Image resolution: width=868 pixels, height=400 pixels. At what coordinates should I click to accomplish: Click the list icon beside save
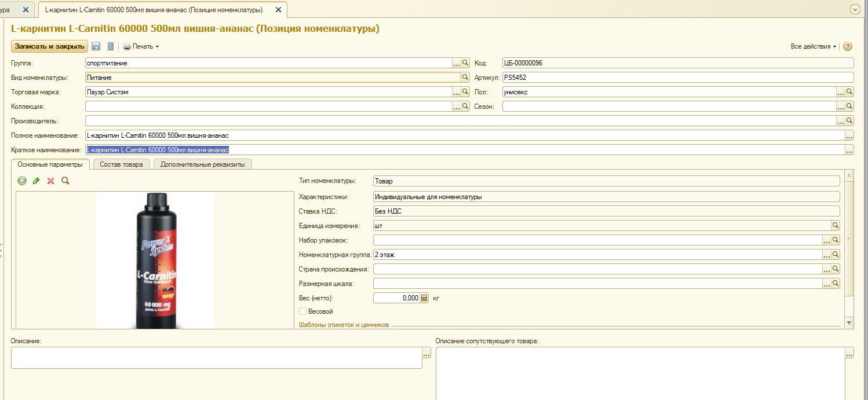pyautogui.click(x=111, y=46)
